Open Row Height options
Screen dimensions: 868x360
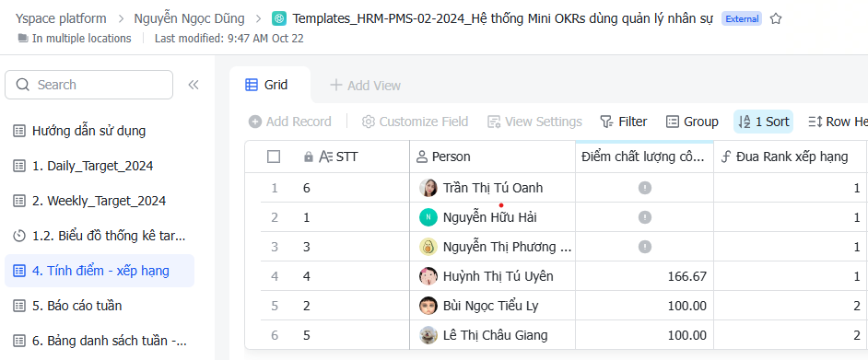tap(838, 122)
